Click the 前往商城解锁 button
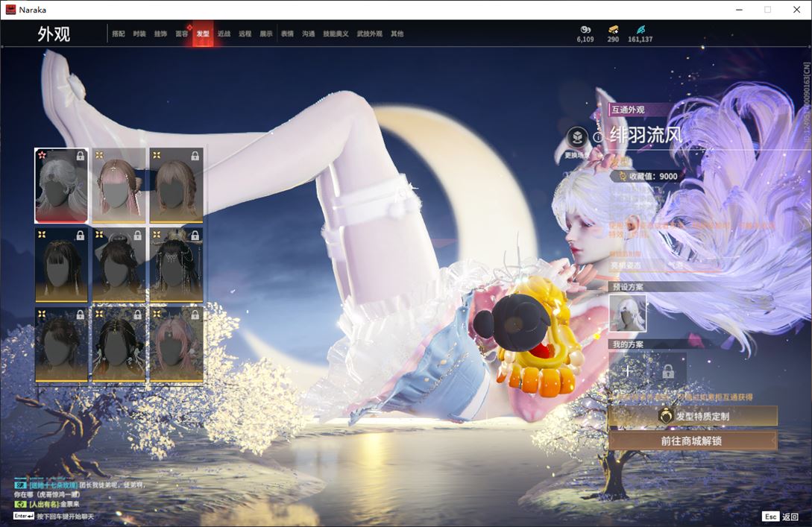The height and width of the screenshot is (527, 812). pos(693,441)
